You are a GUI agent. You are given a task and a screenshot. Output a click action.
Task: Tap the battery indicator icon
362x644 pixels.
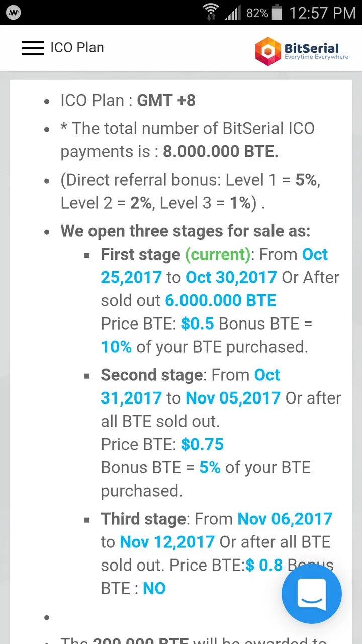pos(278,12)
